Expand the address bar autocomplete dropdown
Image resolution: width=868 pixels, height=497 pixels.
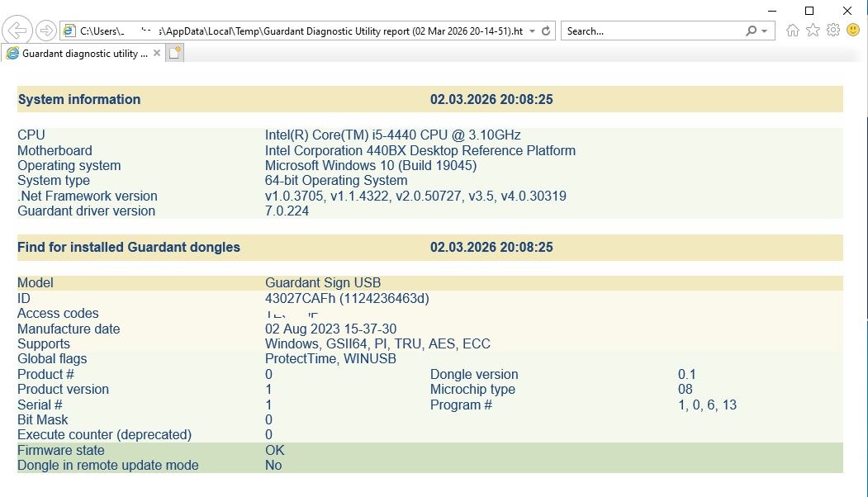(532, 31)
